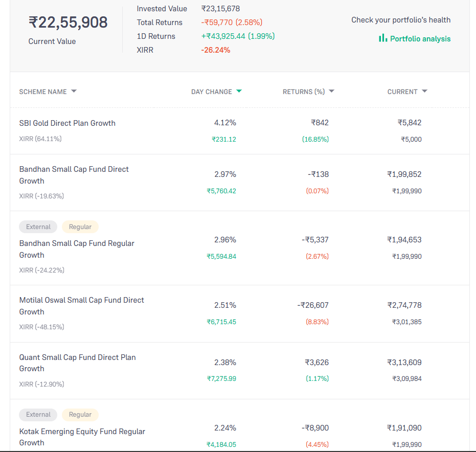Click DAY CHANGE column header

tap(211, 92)
